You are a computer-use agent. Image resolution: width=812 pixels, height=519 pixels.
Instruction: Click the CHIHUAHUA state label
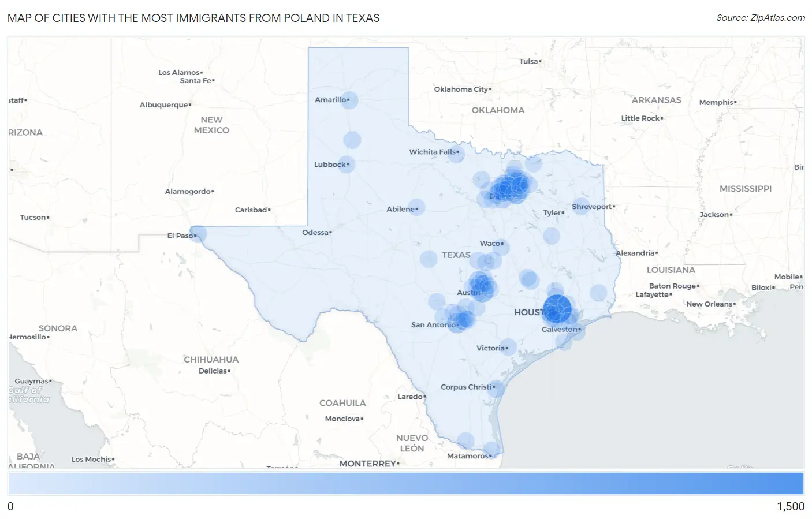(x=211, y=359)
